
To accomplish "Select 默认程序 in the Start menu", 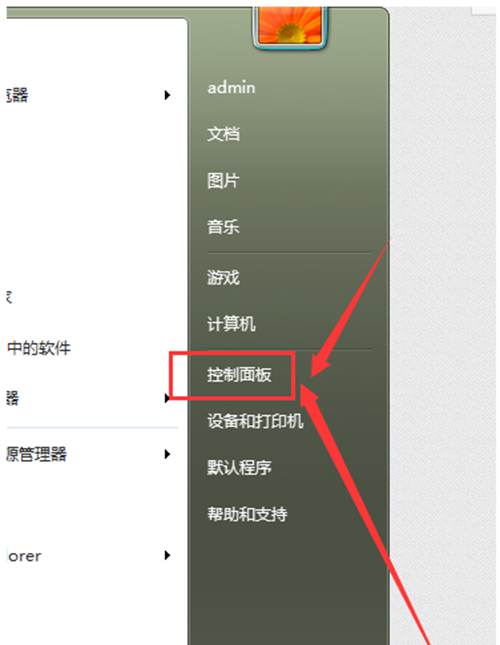I will pyautogui.click(x=239, y=467).
